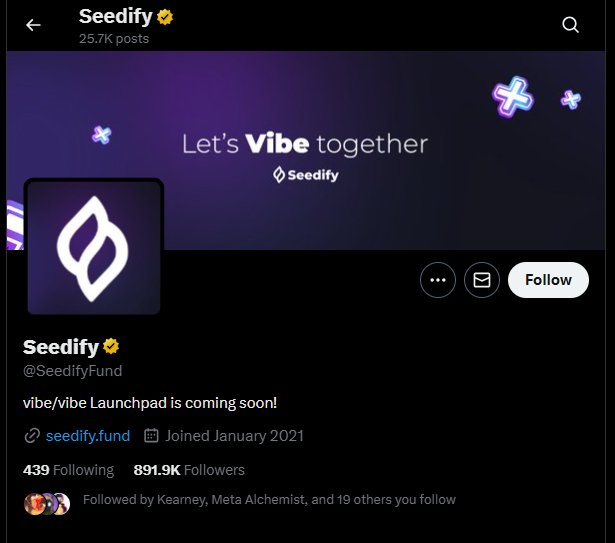Click the back arrow icon
Viewport: 615px width, 543px height.
(33, 25)
